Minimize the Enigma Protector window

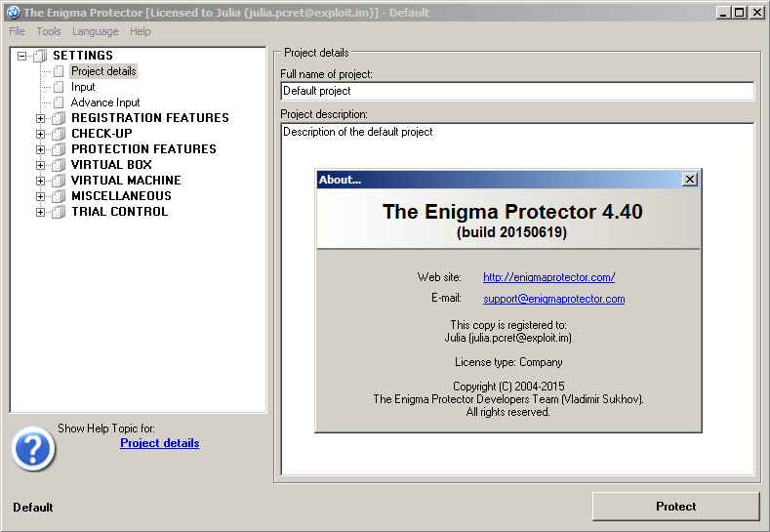click(723, 13)
